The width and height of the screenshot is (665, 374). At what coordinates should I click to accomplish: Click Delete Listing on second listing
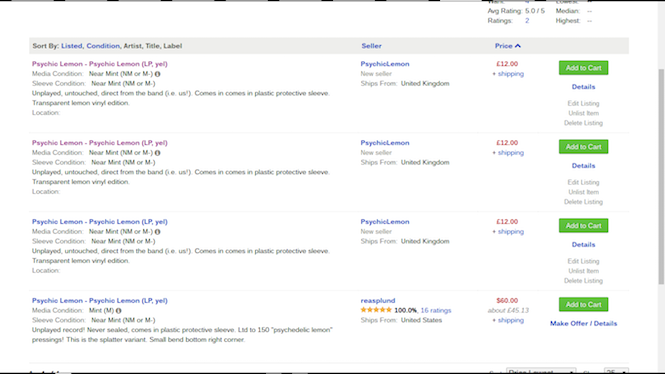click(583, 202)
